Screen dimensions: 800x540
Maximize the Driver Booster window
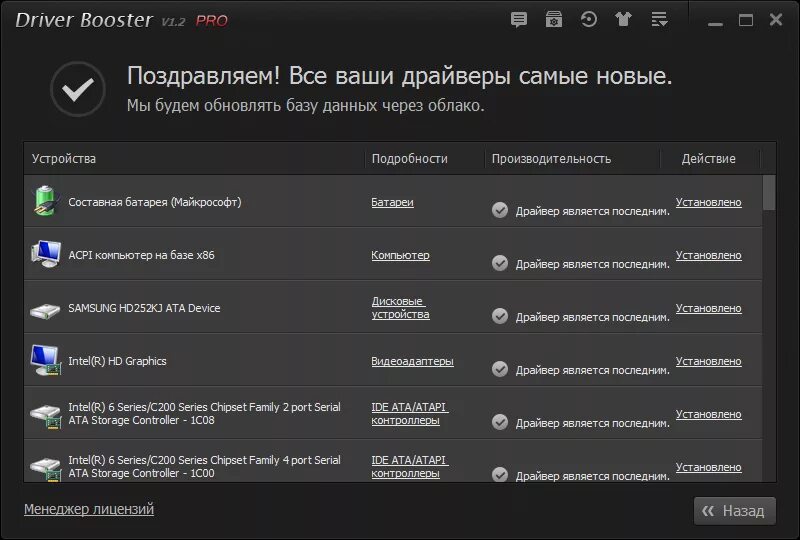click(745, 20)
